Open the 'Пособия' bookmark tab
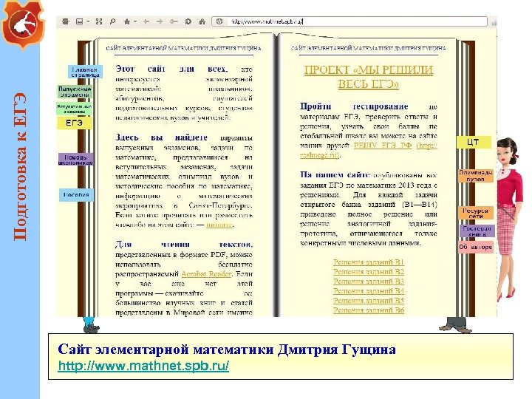 [76, 195]
